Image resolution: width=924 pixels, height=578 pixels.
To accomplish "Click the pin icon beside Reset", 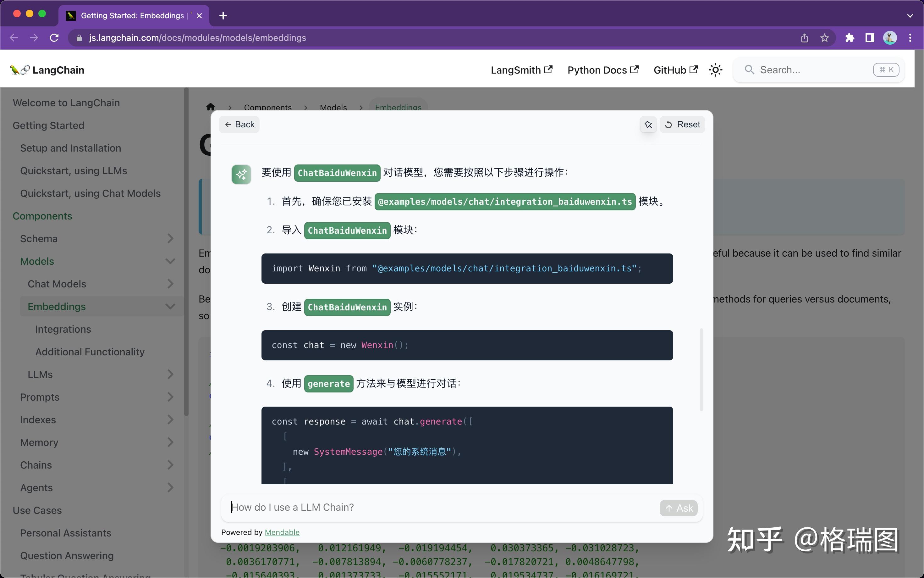I will click(648, 125).
